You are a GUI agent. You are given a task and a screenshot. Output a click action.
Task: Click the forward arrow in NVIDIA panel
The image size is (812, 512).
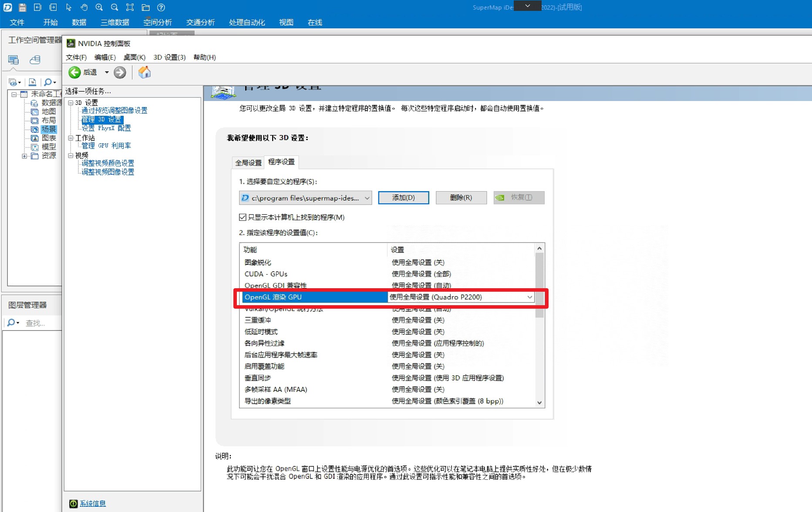[x=120, y=72]
